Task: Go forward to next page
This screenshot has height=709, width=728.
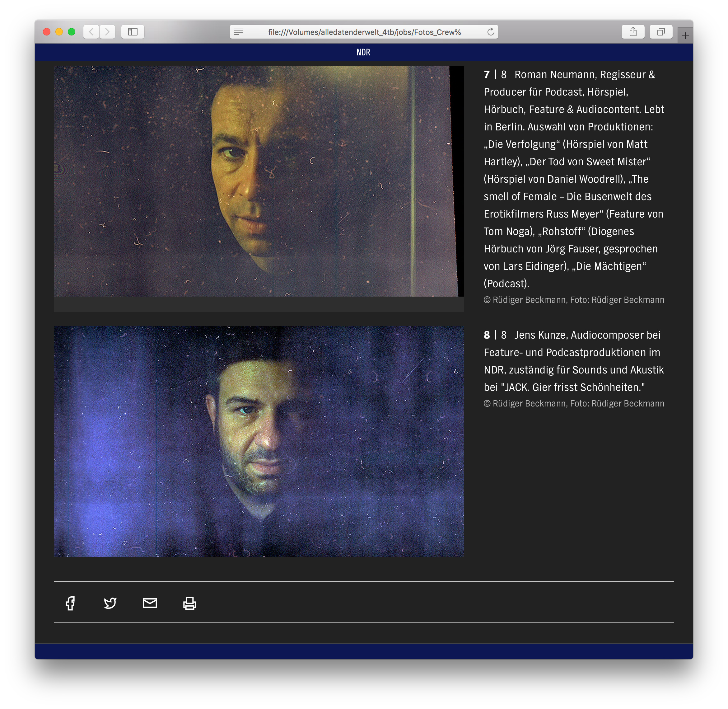Action: [107, 32]
